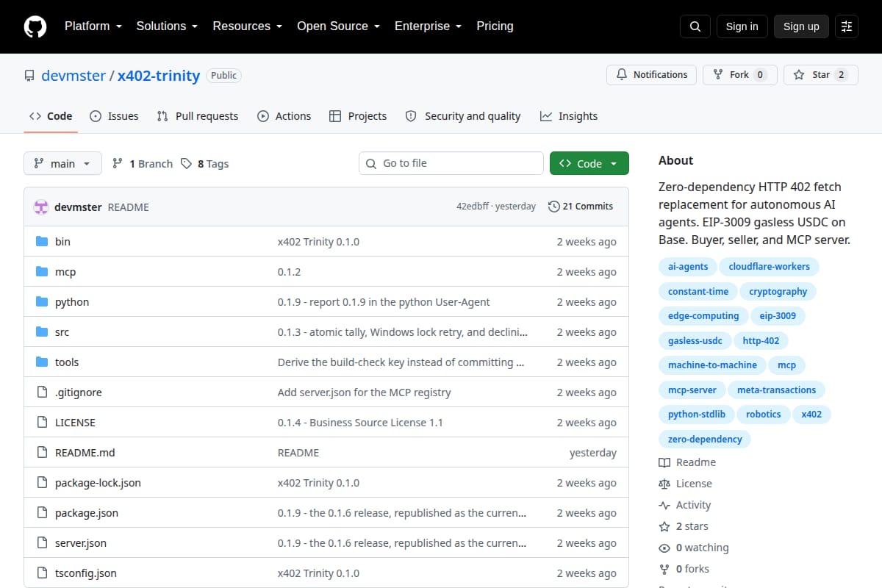
Task: Click the 'Go to file' search field
Action: click(451, 163)
